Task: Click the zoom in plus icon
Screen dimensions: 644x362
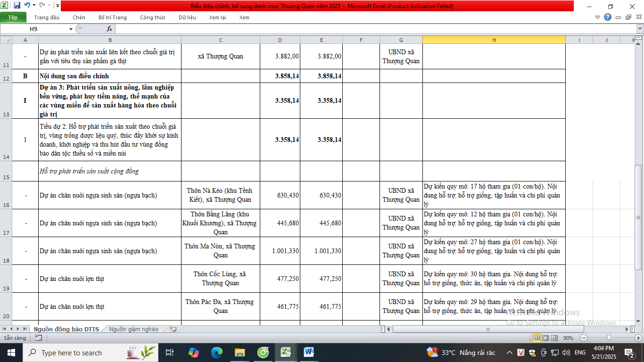Action: [x=638, y=338]
